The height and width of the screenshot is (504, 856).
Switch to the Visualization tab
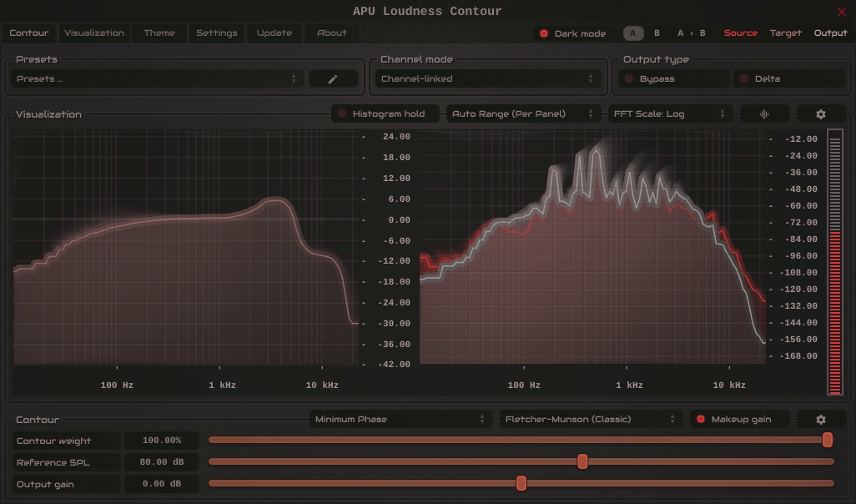[x=94, y=33]
